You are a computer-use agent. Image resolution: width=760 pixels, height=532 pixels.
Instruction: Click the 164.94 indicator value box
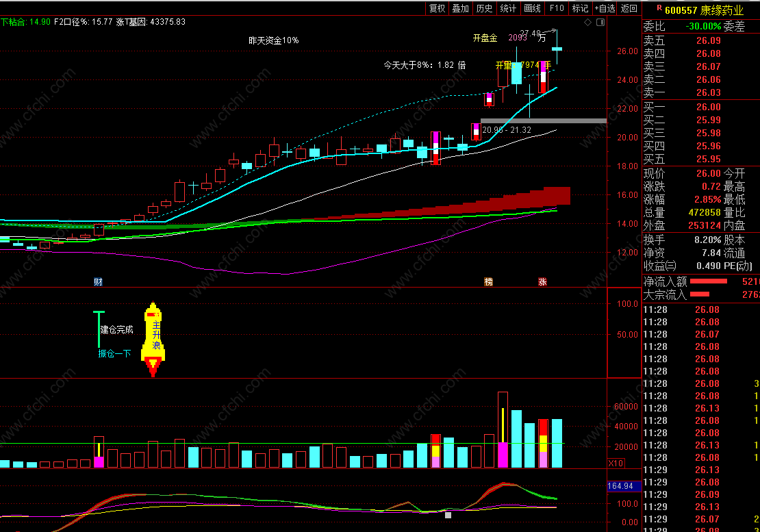point(624,485)
